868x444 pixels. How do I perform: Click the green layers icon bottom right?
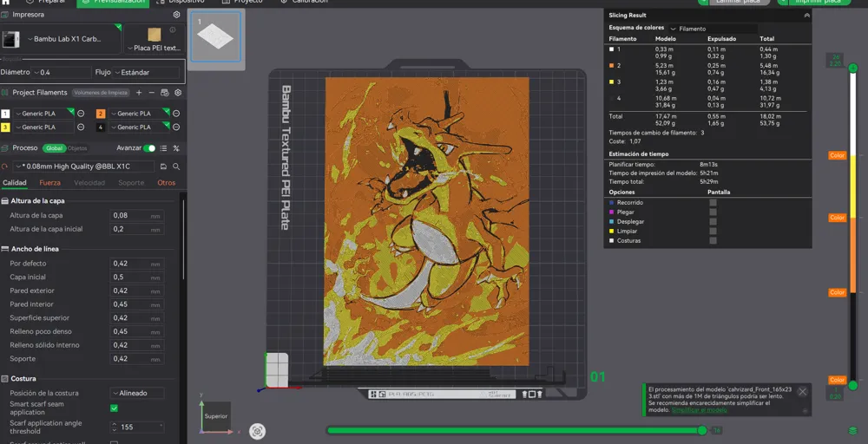(853, 431)
